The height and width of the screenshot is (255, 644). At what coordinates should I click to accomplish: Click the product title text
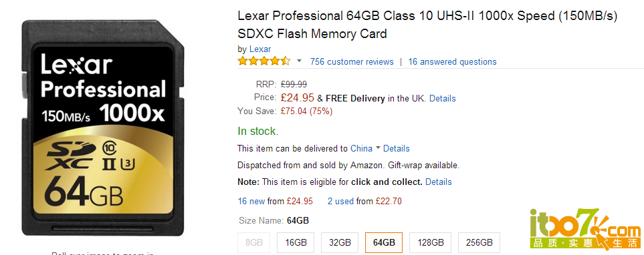[427, 25]
